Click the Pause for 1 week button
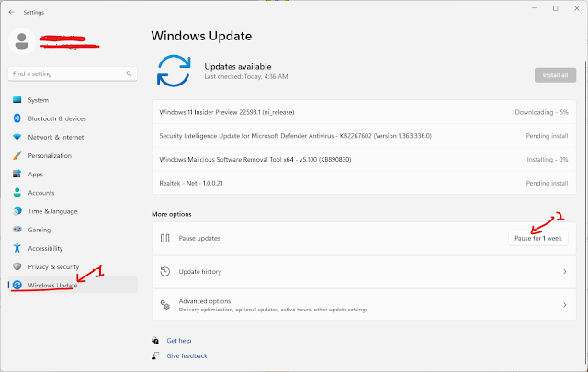Screen dimensions: 588x372 point(538,238)
